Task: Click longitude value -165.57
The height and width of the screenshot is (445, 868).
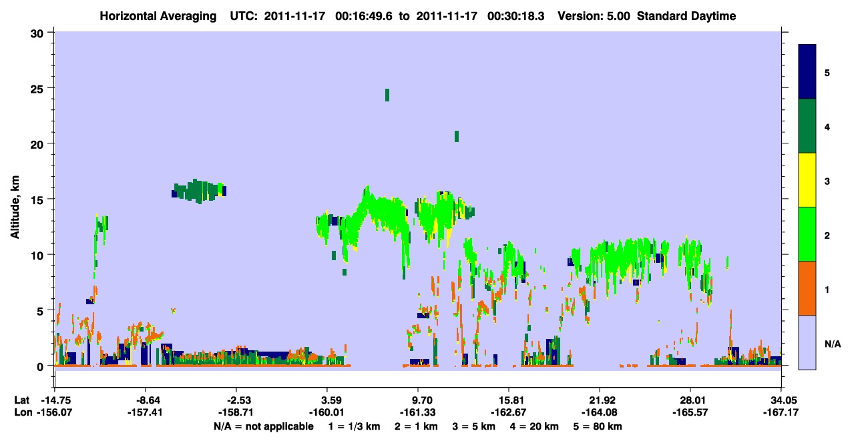Action: tap(690, 412)
